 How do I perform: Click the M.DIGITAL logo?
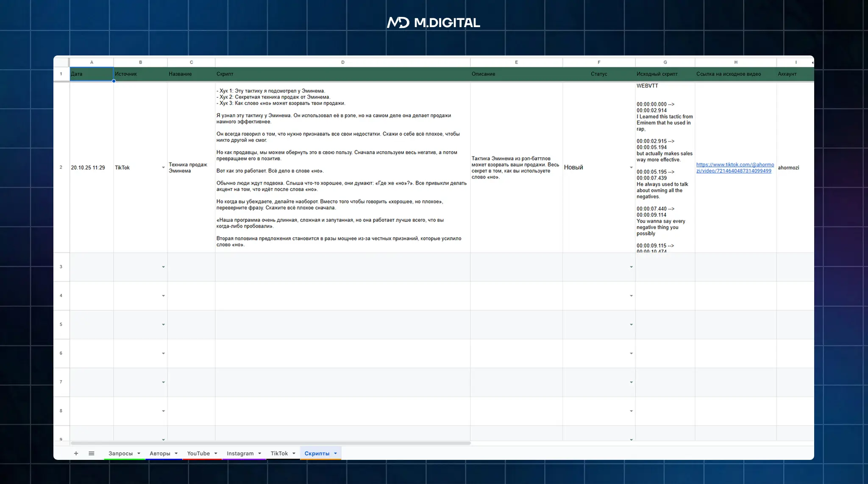(x=434, y=22)
